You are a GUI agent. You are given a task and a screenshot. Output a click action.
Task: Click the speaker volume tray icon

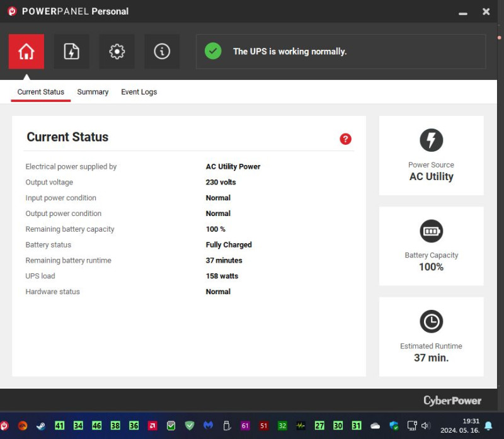[x=426, y=426]
